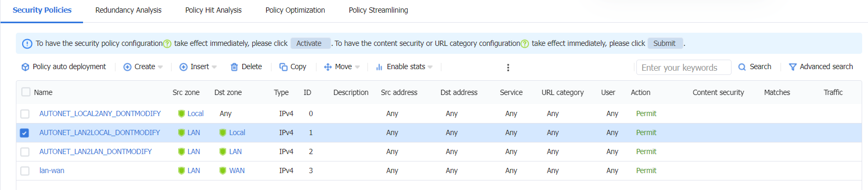Screen dimensions: 868x190
Task: Tick the select-all checkbox beside Name
Action: coord(26,92)
